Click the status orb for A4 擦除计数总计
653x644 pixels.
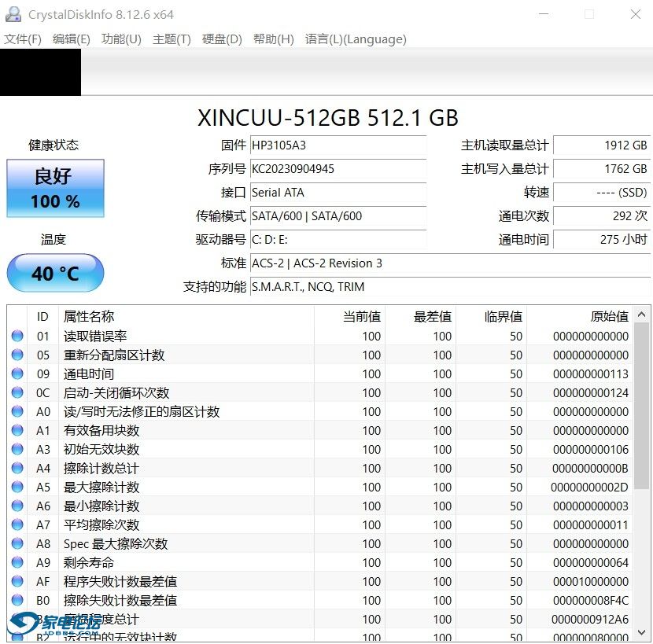(17, 468)
